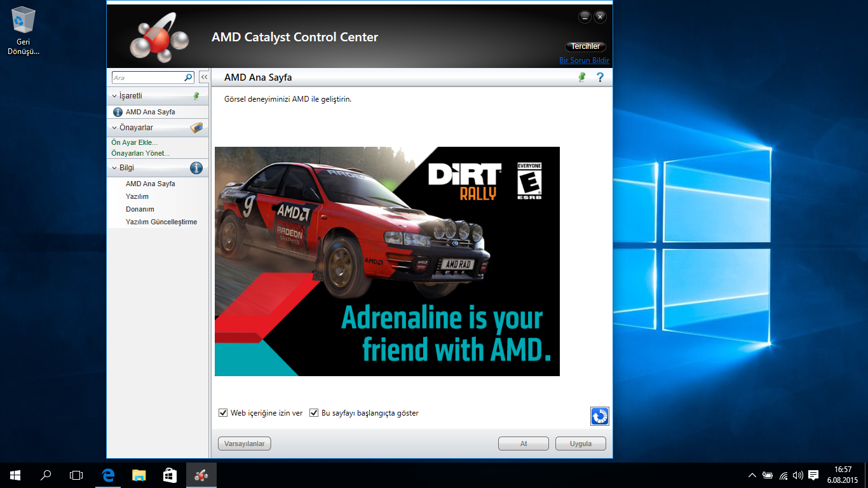Click the green pin icon in page header
868x488 pixels.
click(x=581, y=77)
